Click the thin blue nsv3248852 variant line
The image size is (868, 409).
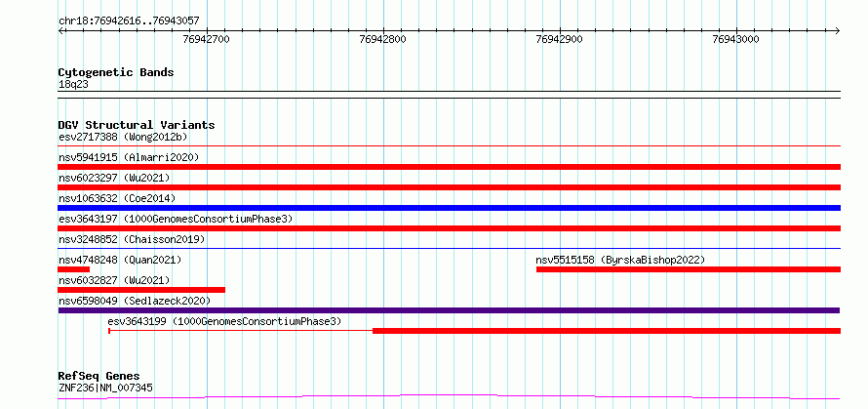[x=449, y=249]
